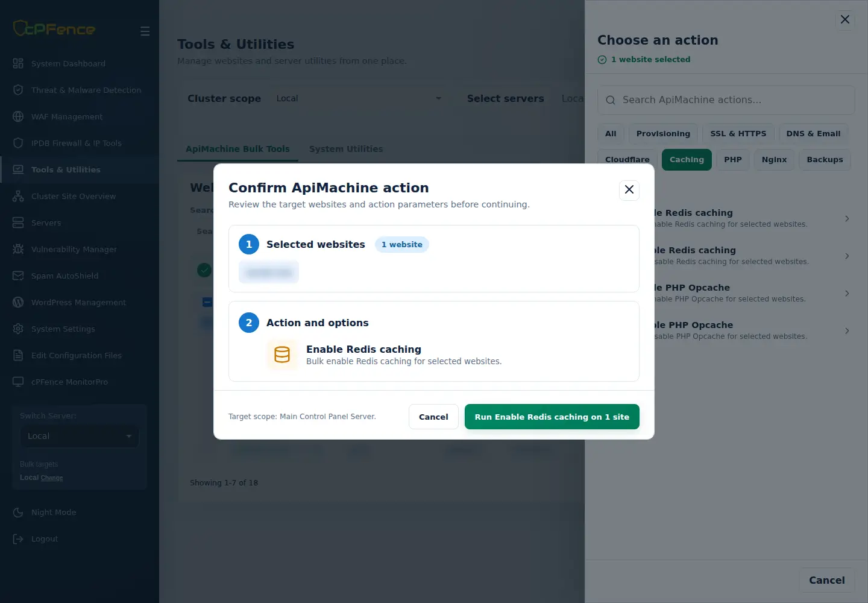Viewport: 868px width, 603px height.
Task: Select the Provisioning filter tab
Action: tap(663, 134)
